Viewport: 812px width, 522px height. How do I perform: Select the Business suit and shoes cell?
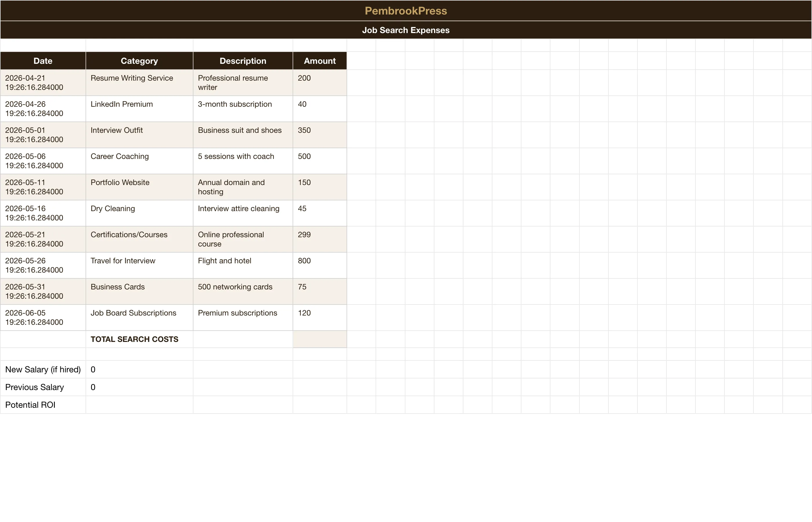(243, 135)
